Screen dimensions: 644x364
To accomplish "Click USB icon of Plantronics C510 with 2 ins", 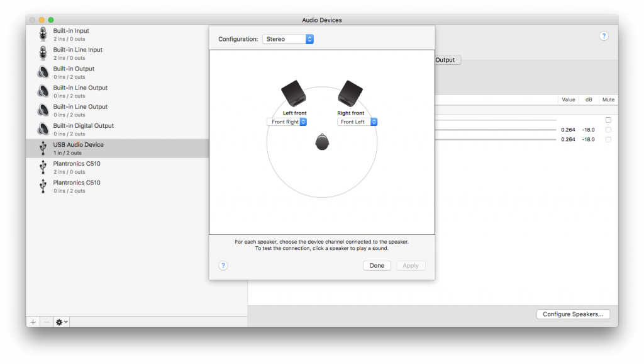I will coord(43,167).
